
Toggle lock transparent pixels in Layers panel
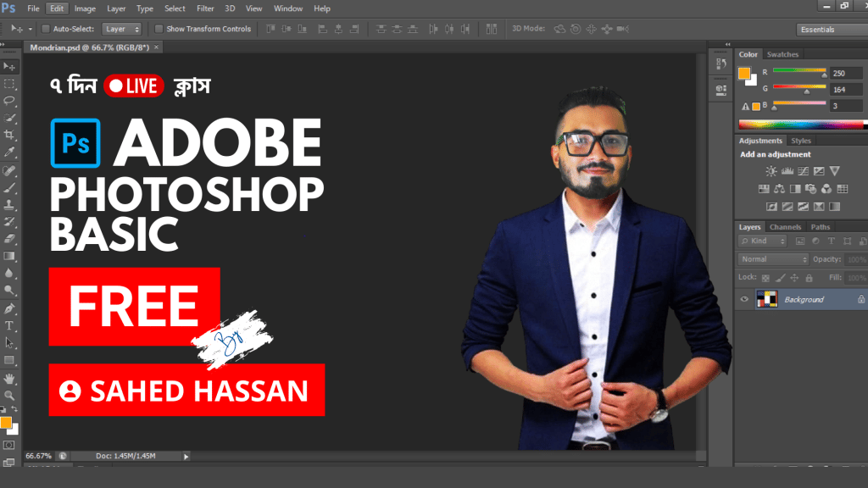(x=765, y=278)
